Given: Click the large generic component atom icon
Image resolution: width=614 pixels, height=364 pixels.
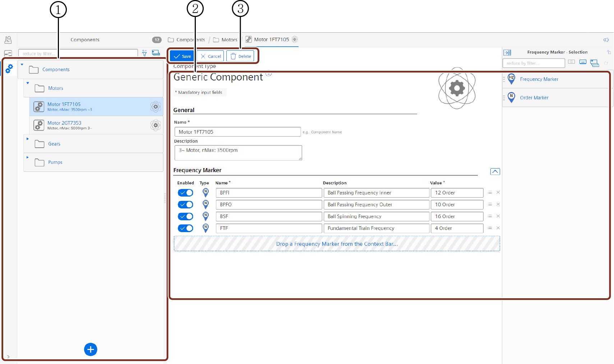Looking at the screenshot, I should coord(457,88).
